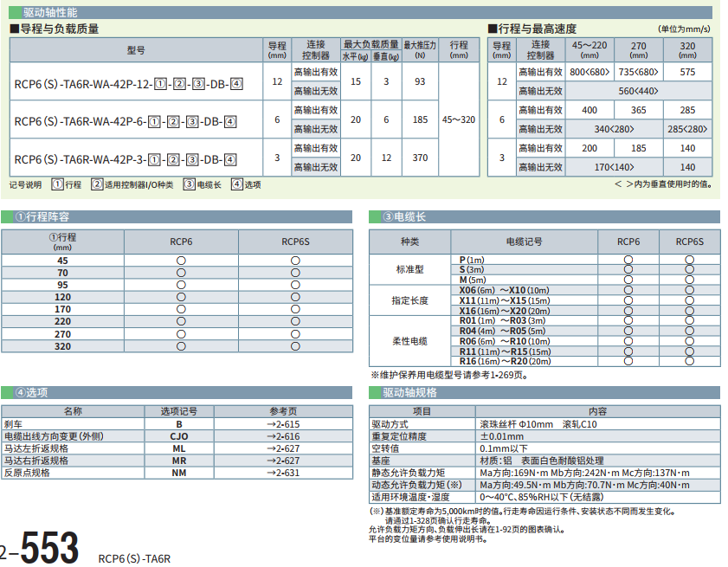Click the 驱动轴性能 section header
728x567 pixels.
point(360,12)
